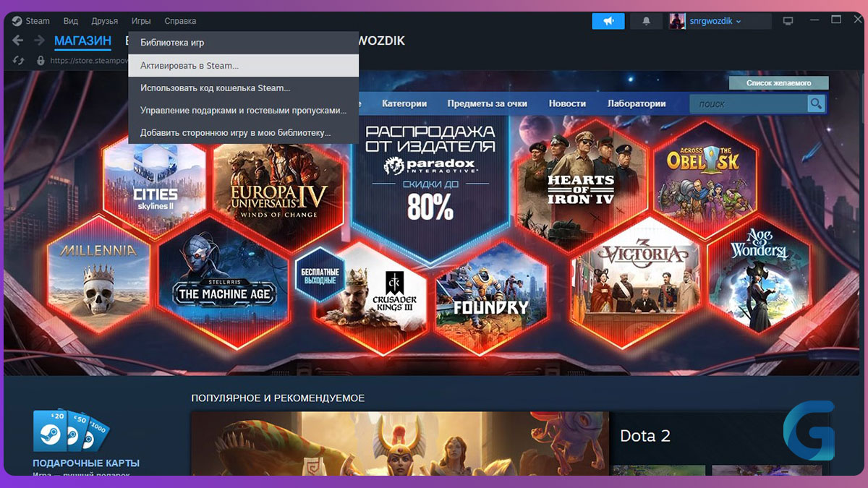Viewport: 868px width, 488px height.
Task: Reload the store page
Action: [19, 61]
